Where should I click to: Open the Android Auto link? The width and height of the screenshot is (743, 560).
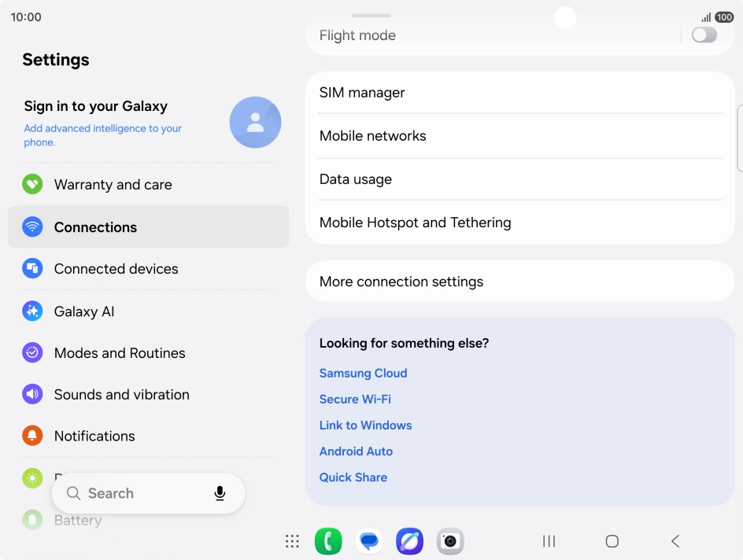point(356,451)
